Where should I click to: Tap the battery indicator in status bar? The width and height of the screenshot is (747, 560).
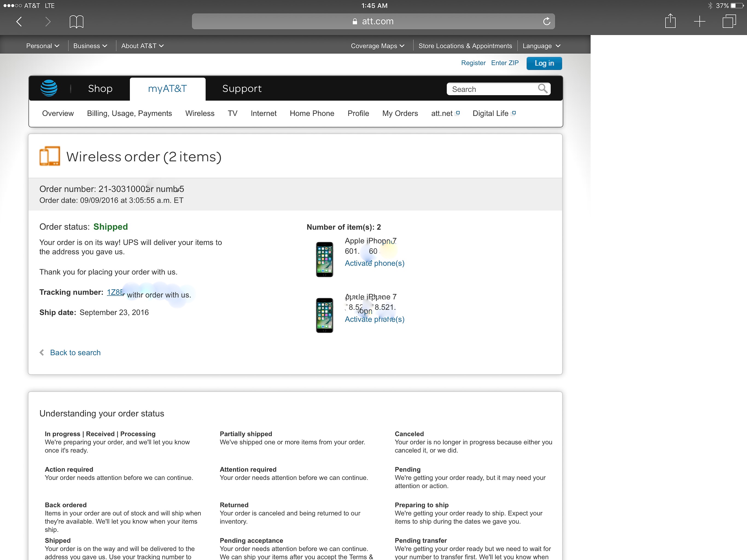click(737, 5)
